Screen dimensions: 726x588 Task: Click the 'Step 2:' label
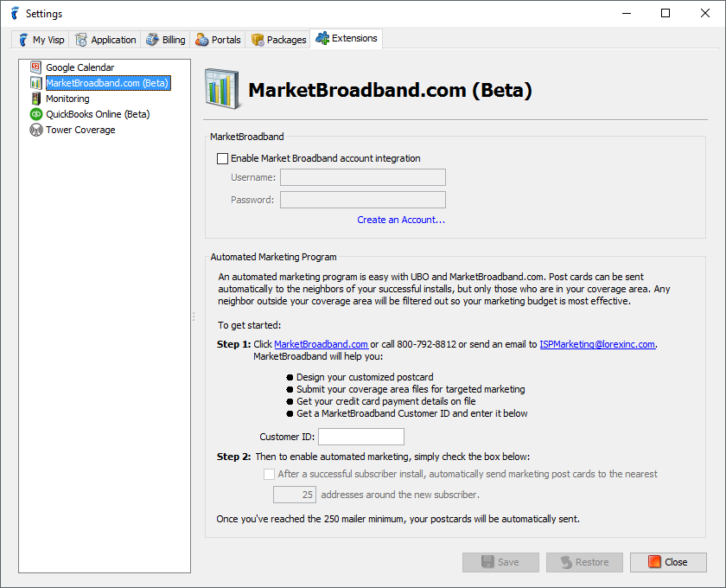pos(234,457)
